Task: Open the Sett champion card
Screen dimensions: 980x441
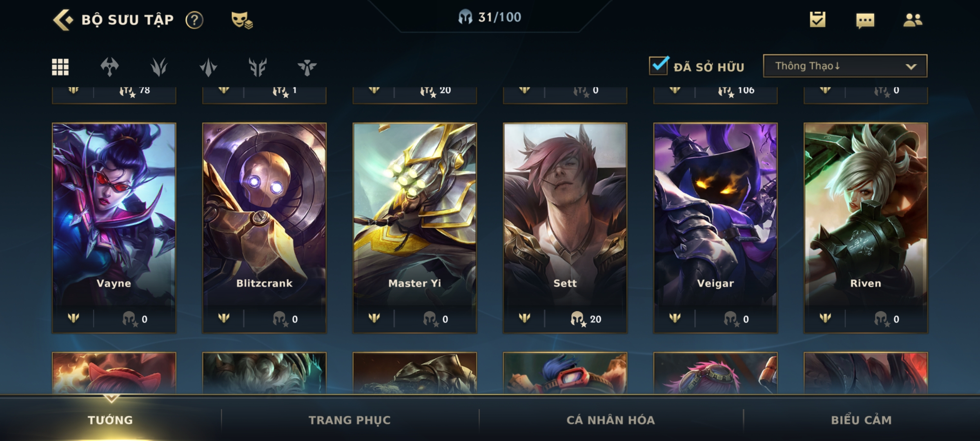Action: (x=565, y=228)
